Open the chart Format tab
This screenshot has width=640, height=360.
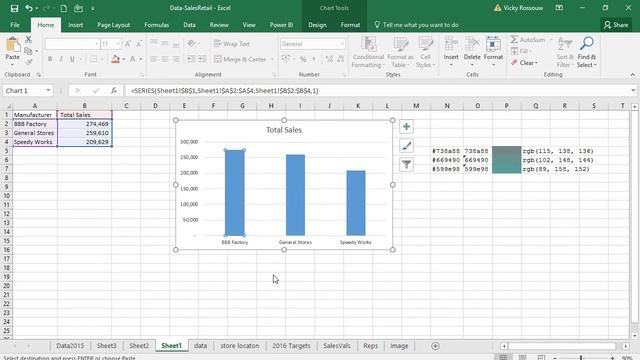coord(350,25)
